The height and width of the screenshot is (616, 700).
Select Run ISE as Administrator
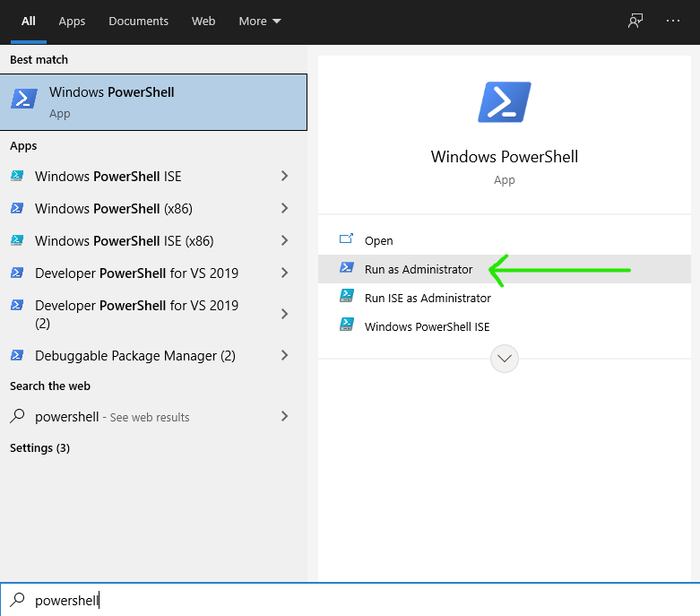pyautogui.click(x=505, y=298)
